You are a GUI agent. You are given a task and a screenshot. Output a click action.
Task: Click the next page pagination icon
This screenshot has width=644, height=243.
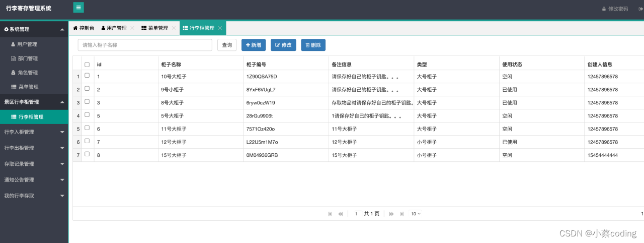pos(391,214)
